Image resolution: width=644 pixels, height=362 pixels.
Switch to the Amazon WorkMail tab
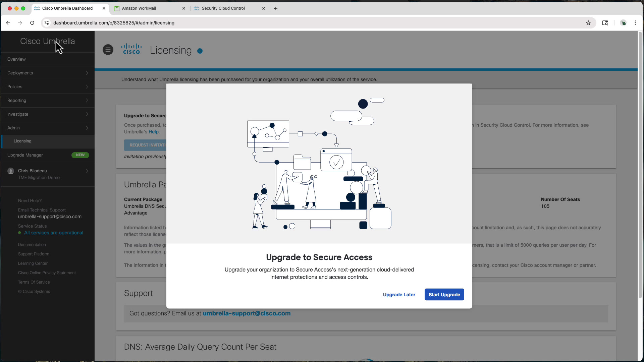tap(149, 8)
